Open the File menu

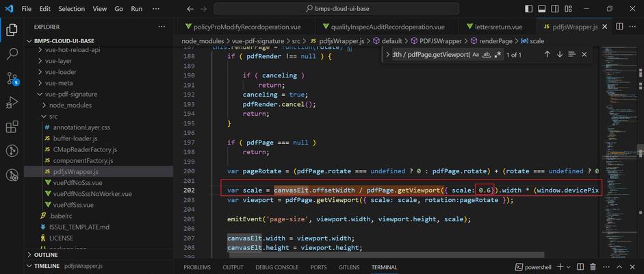[x=26, y=9]
